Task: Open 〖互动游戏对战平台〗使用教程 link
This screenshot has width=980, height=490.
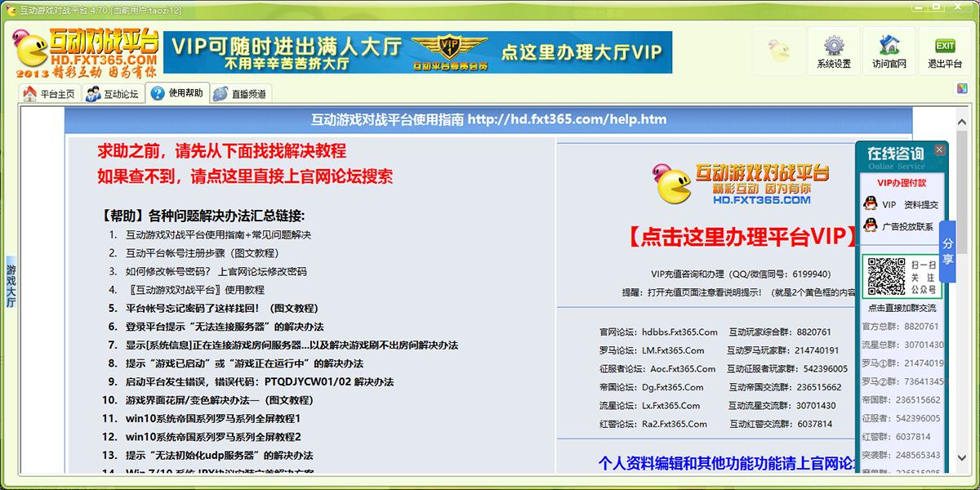Action: tap(195, 289)
